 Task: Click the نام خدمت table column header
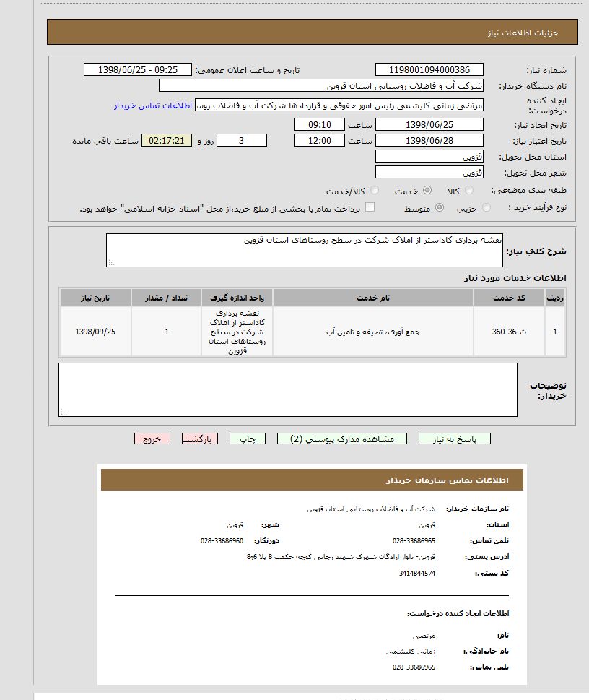tap(373, 298)
